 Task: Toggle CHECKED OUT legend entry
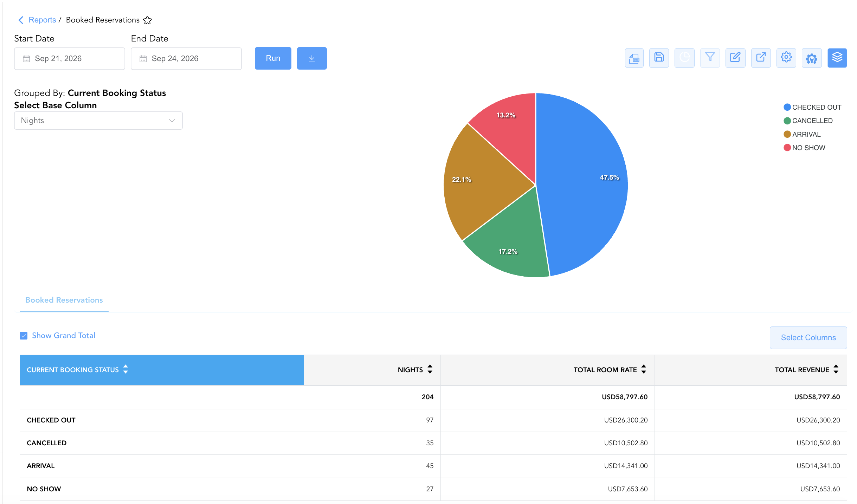812,107
